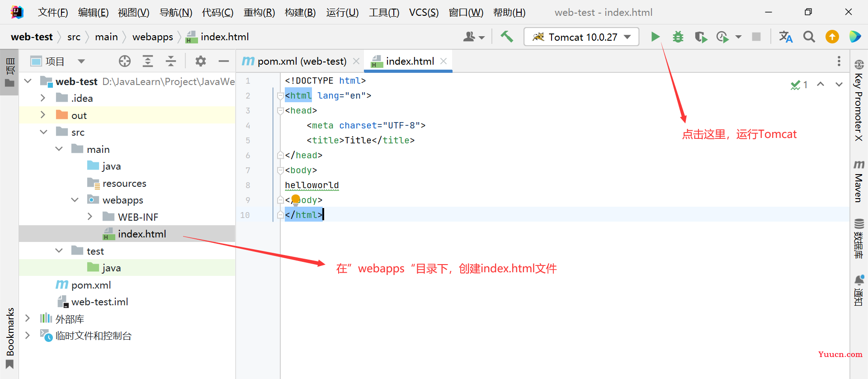Go to previous highlighted problem arrow
This screenshot has height=379, width=868.
pos(821,85)
